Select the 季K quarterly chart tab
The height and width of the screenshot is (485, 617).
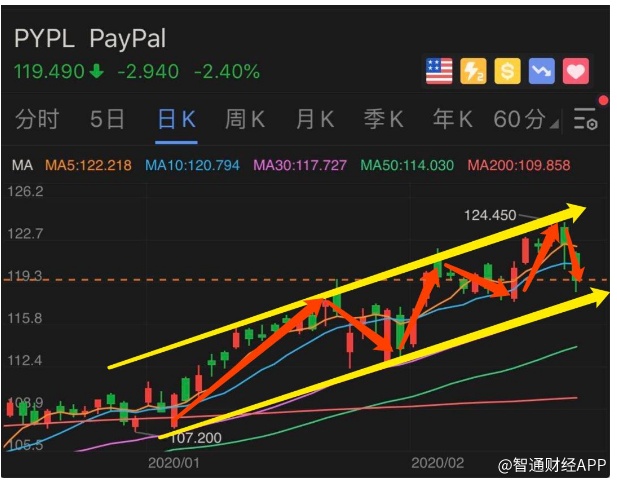(x=384, y=119)
